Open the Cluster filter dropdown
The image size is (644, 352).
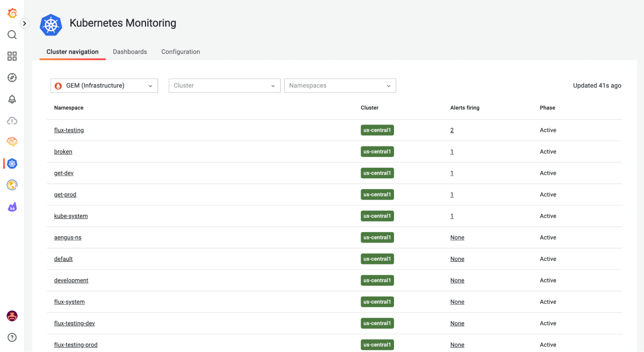coord(224,86)
